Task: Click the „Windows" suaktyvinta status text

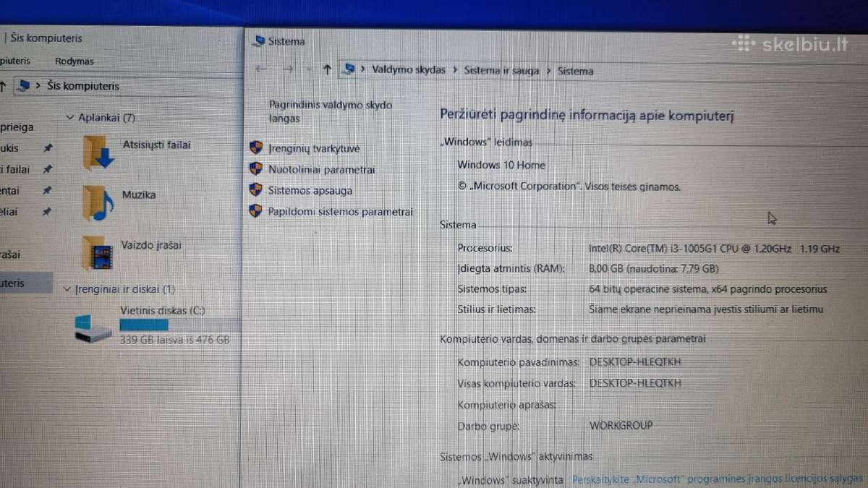Action: point(511,480)
